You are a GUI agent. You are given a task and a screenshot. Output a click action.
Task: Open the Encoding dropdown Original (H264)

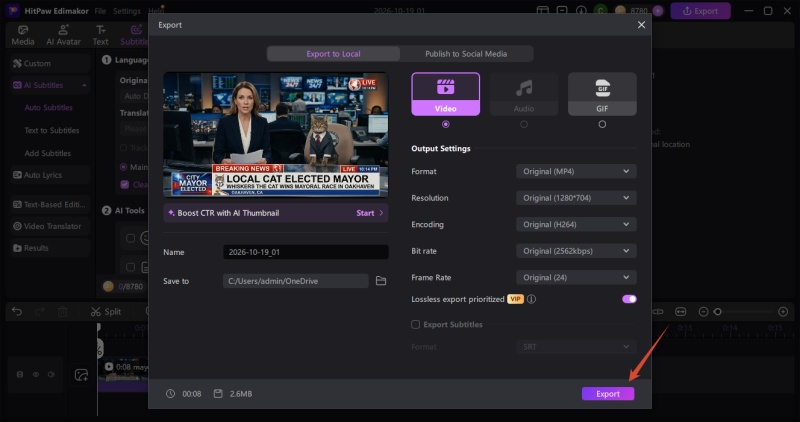click(x=576, y=225)
